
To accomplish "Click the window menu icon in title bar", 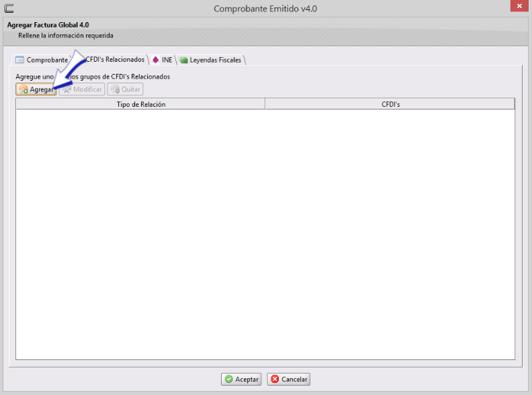I will pos(9,8).
